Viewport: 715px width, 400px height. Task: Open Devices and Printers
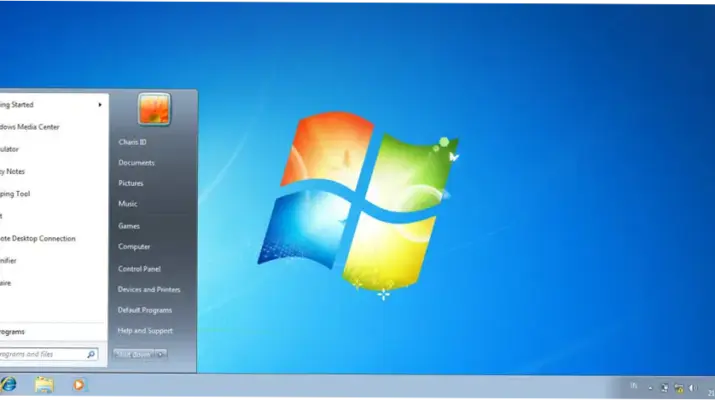[149, 289]
